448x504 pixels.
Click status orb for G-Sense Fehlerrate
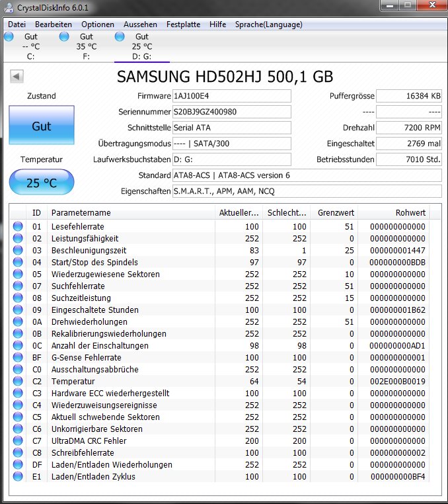click(18, 357)
